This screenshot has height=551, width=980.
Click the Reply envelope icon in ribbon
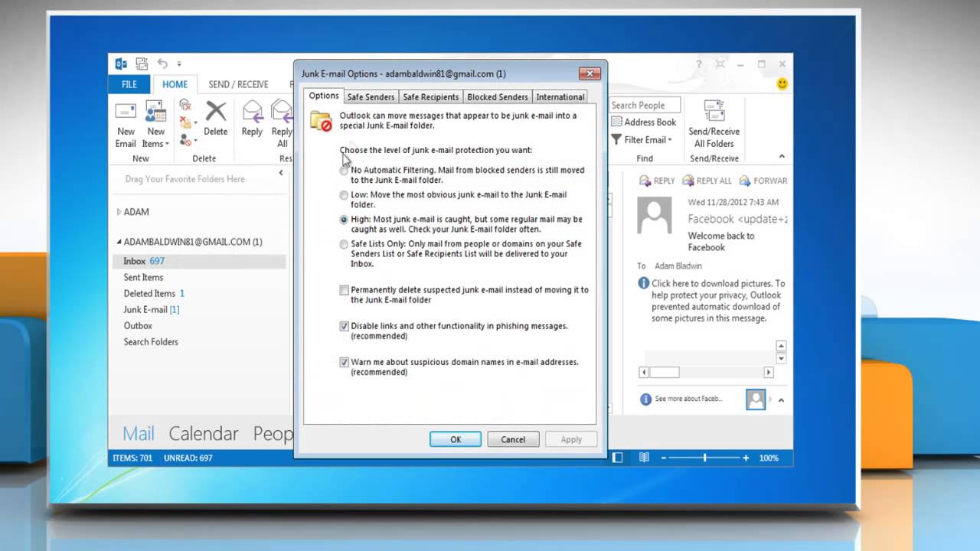pos(252,111)
